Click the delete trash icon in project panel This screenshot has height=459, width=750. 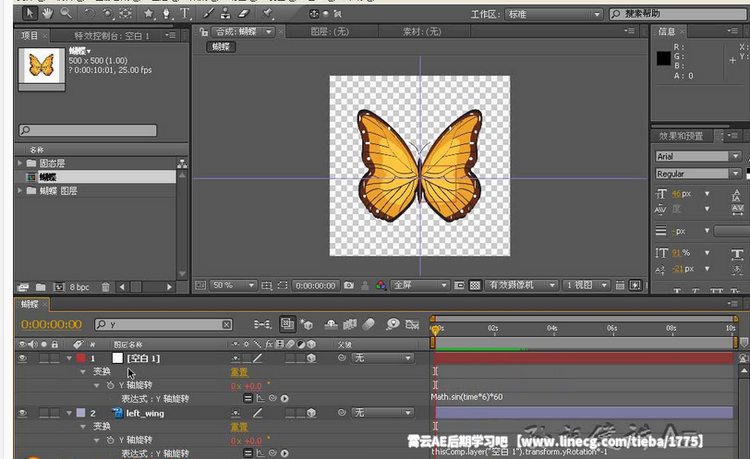point(106,287)
